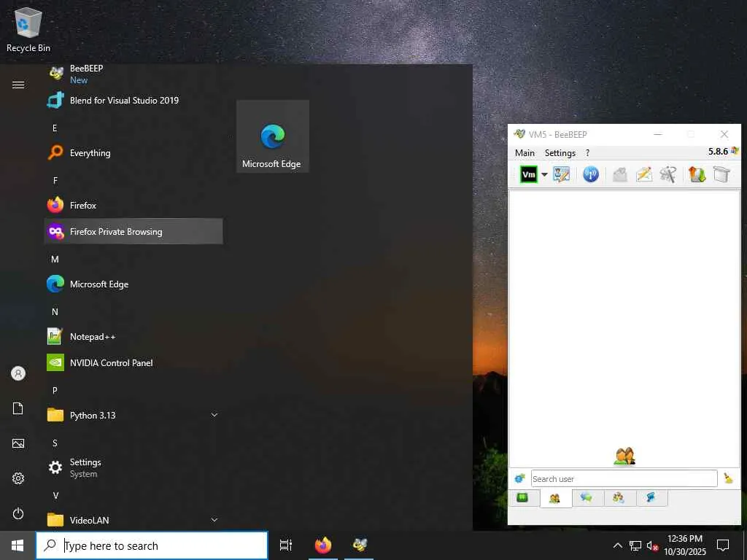Viewport: 747px width, 560px height.
Task: Open Settings System entry in app list
Action: point(133,467)
